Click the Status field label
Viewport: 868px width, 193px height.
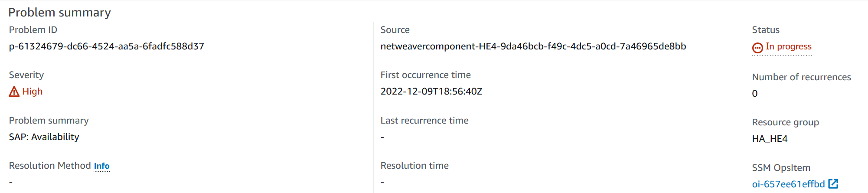(x=766, y=30)
